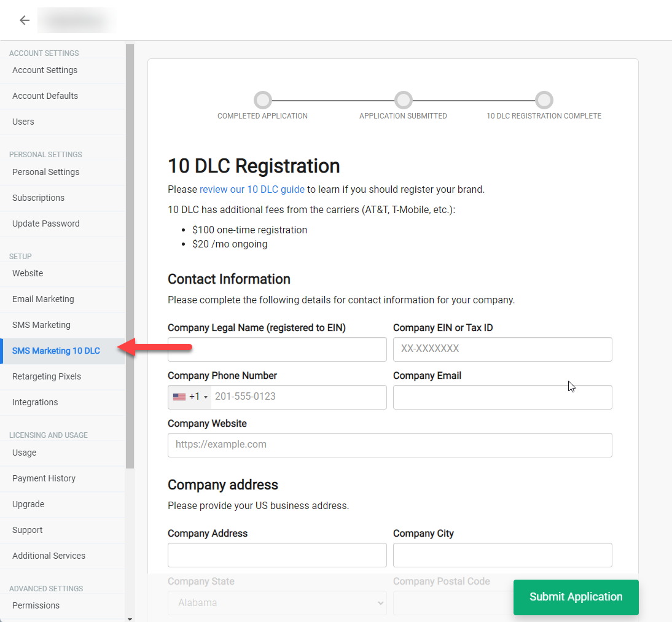Click the Application Submitted step circle
Viewport: 672px width, 622px height.
[404, 100]
